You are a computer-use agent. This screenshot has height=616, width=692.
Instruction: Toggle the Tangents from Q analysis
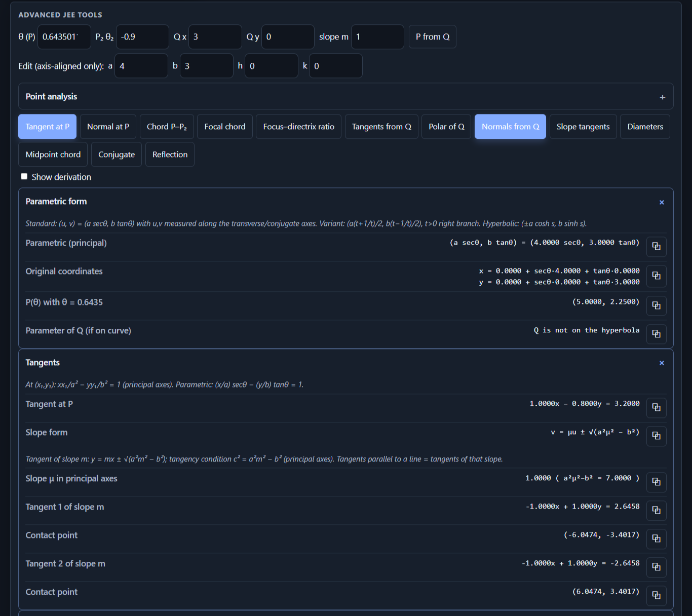point(381,127)
